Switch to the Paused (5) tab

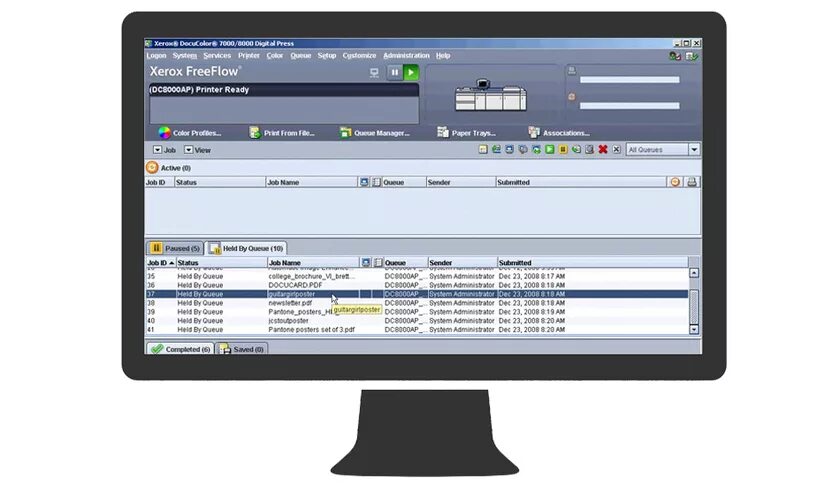[x=175, y=248]
